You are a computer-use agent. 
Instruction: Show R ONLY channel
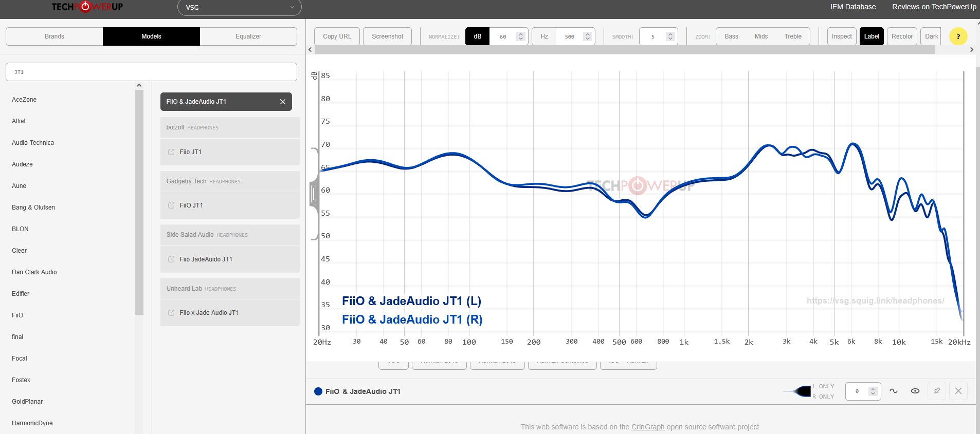(x=824, y=397)
